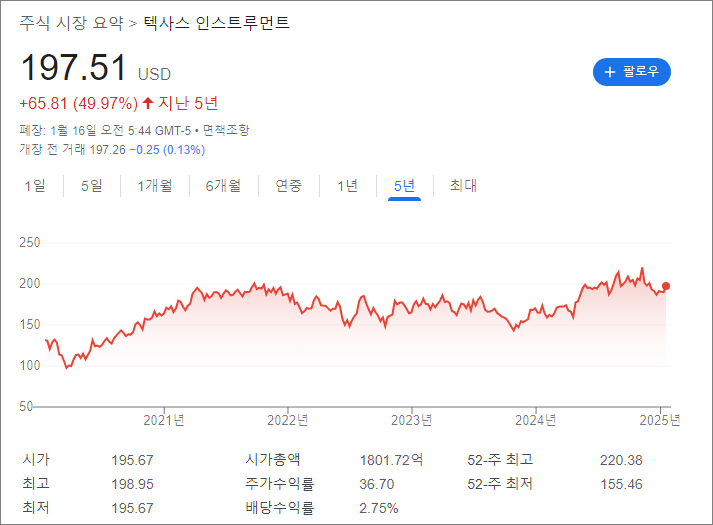Open the 주식 시장 요약 breadcrumb link
Screen dimensions: 713x525
(71, 23)
